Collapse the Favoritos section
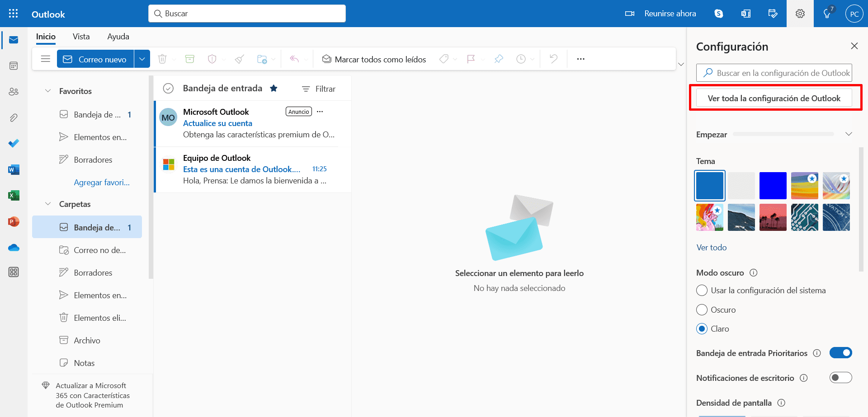The height and width of the screenshot is (417, 868). (48, 91)
